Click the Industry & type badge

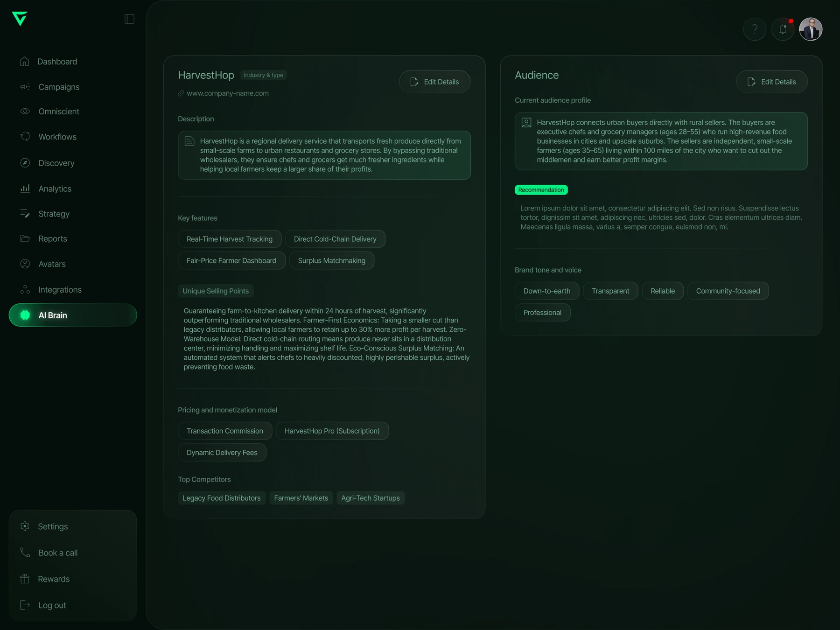coord(263,75)
